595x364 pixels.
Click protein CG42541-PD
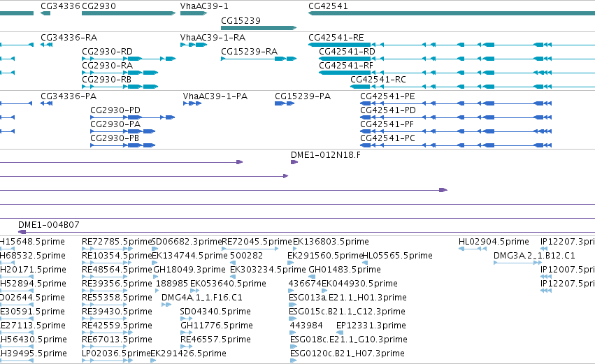(x=388, y=110)
